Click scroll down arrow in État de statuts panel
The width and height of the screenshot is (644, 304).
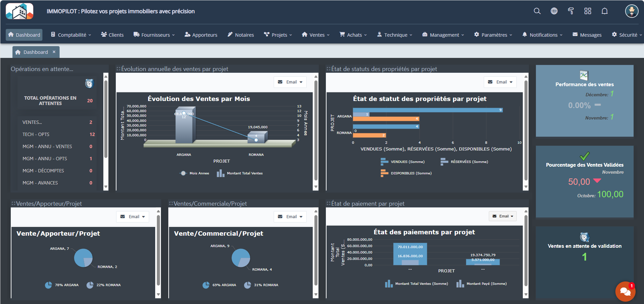click(x=526, y=187)
